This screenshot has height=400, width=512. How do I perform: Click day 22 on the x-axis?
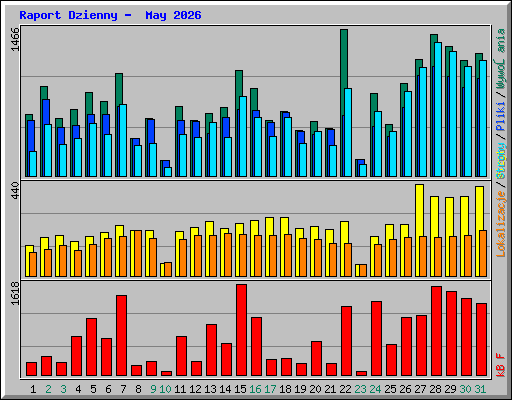point(345,389)
